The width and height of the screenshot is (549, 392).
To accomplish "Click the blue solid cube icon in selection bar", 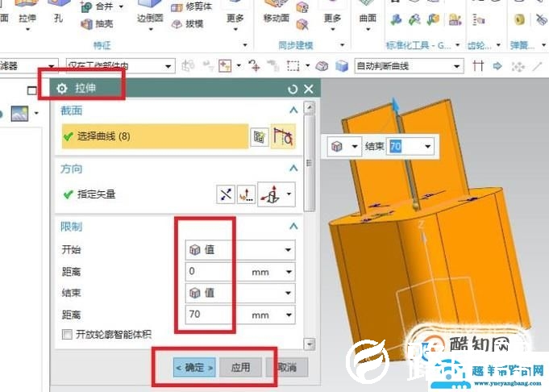I will click(341, 66).
